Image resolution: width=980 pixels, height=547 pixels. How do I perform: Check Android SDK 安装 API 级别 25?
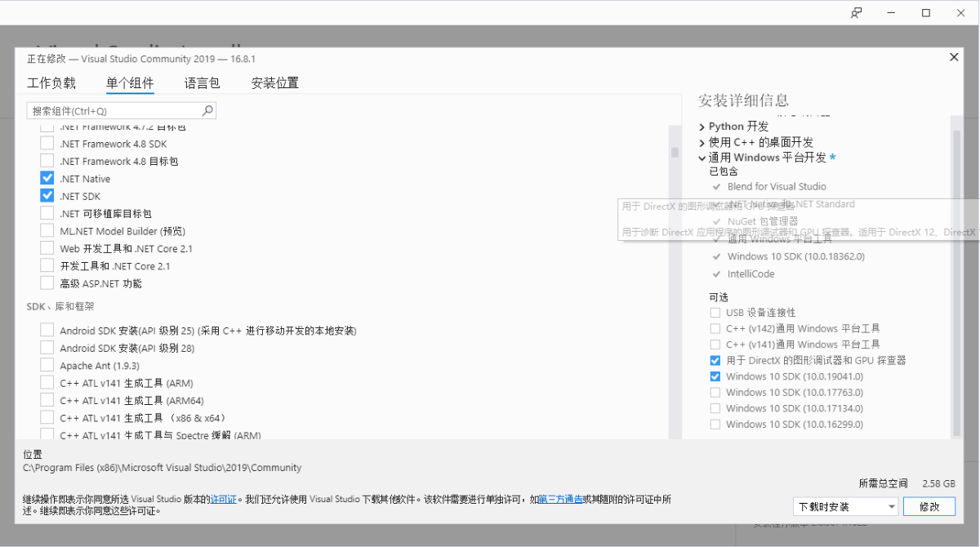point(47,331)
